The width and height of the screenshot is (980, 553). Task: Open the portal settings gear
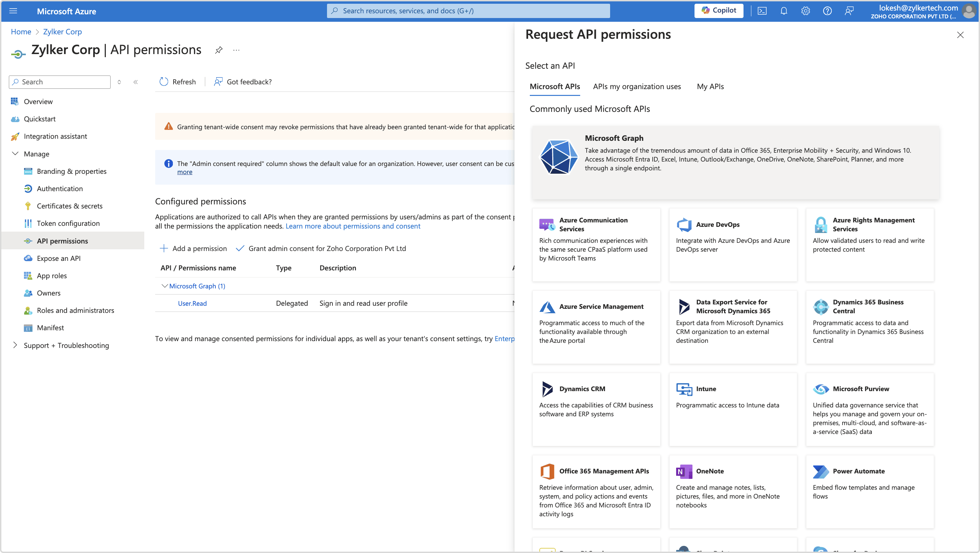(x=805, y=11)
